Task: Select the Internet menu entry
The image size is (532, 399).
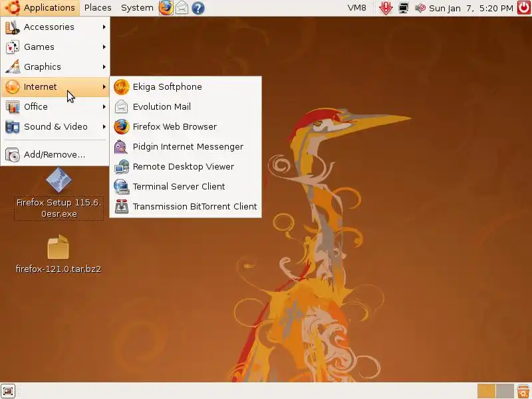Action: 55,87
